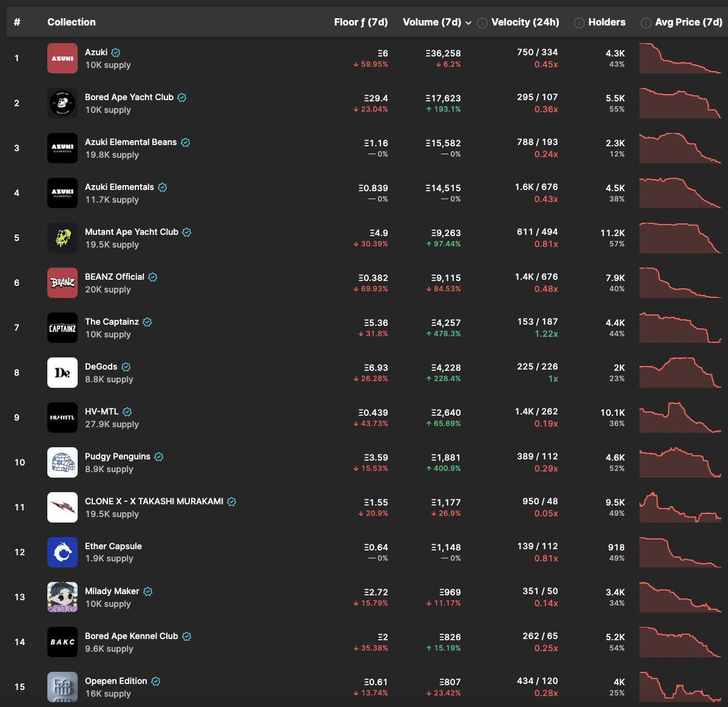Click DeGods velocity 225 / 226
The height and width of the screenshot is (707, 728).
[x=538, y=367]
